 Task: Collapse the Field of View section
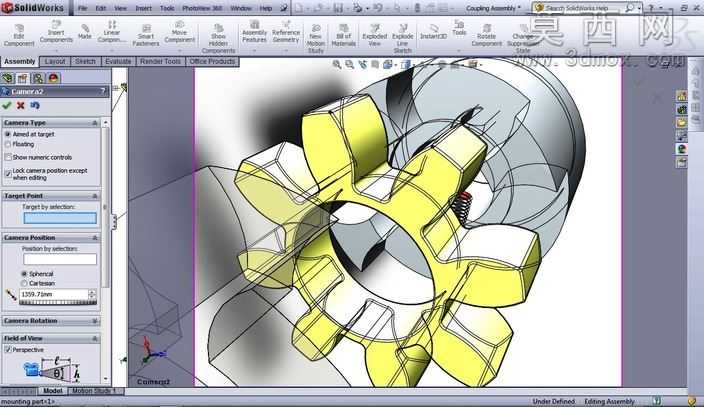pos(95,338)
